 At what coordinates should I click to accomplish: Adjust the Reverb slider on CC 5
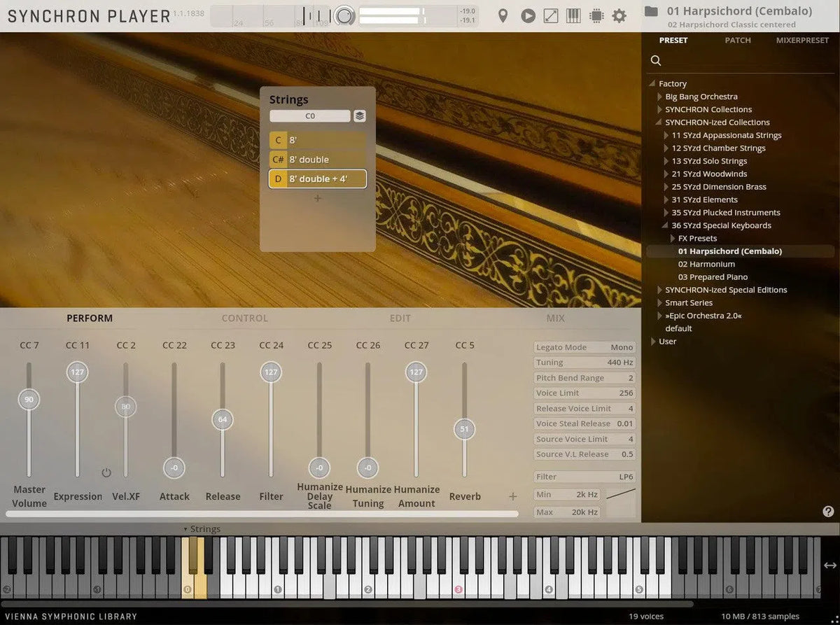(464, 428)
